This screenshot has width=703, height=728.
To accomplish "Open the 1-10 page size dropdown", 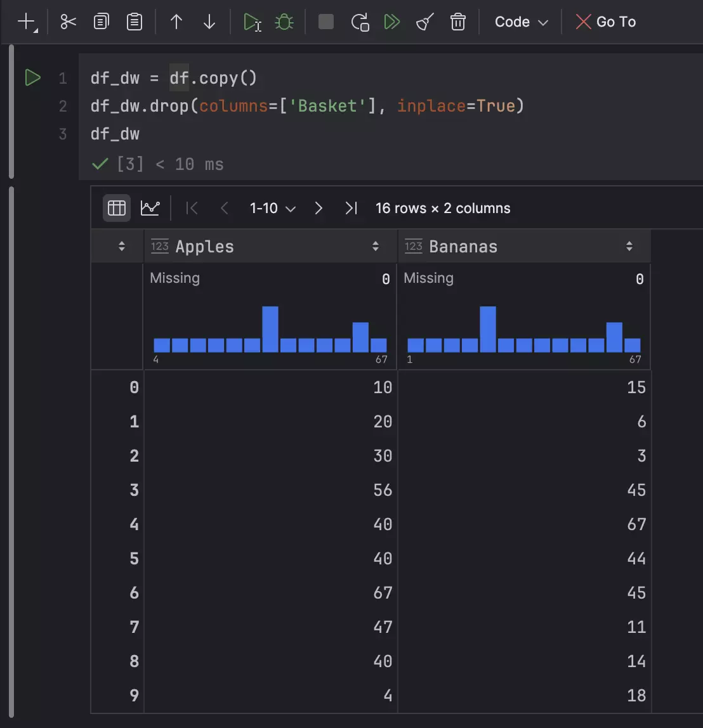I will (x=273, y=209).
